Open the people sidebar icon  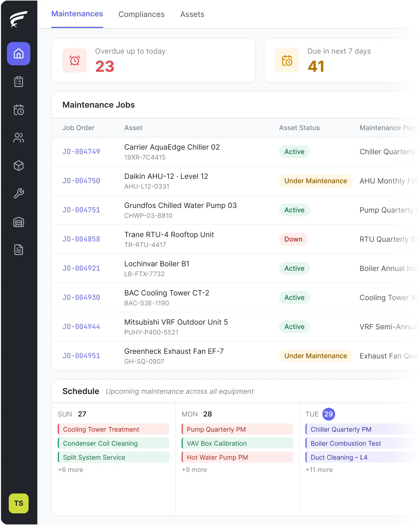pyautogui.click(x=19, y=138)
